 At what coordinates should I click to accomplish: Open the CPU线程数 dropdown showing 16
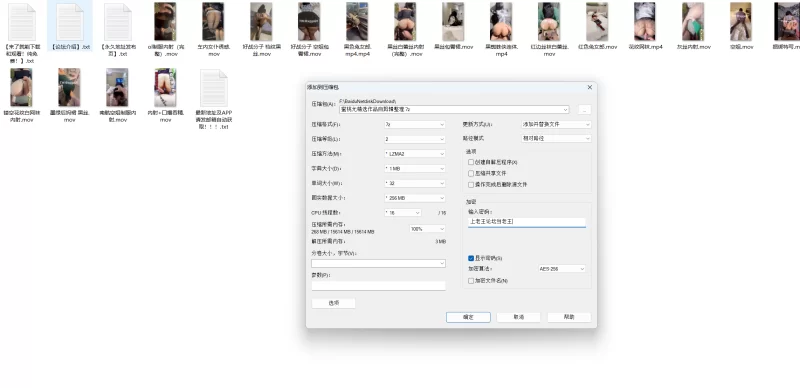pyautogui.click(x=403, y=213)
